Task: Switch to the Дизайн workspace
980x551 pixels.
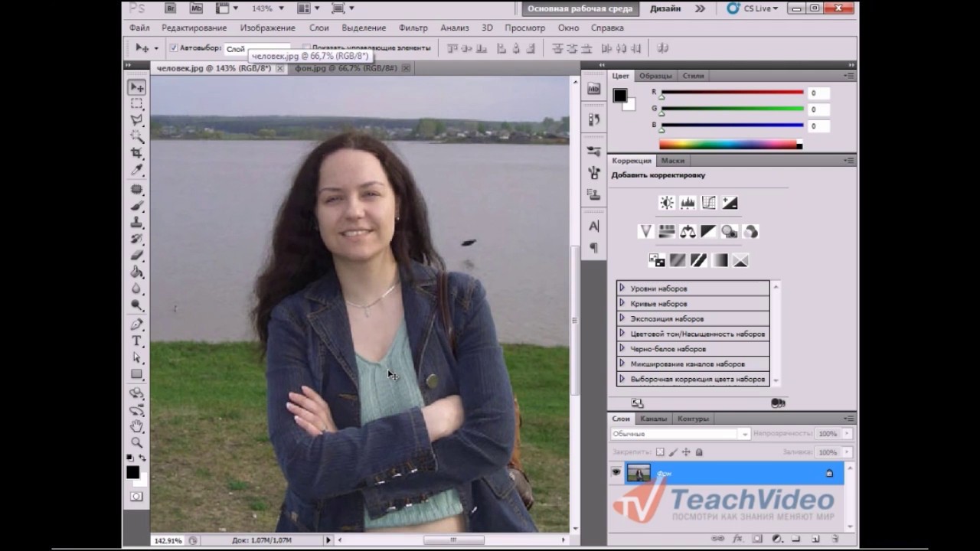Action: pos(665,8)
